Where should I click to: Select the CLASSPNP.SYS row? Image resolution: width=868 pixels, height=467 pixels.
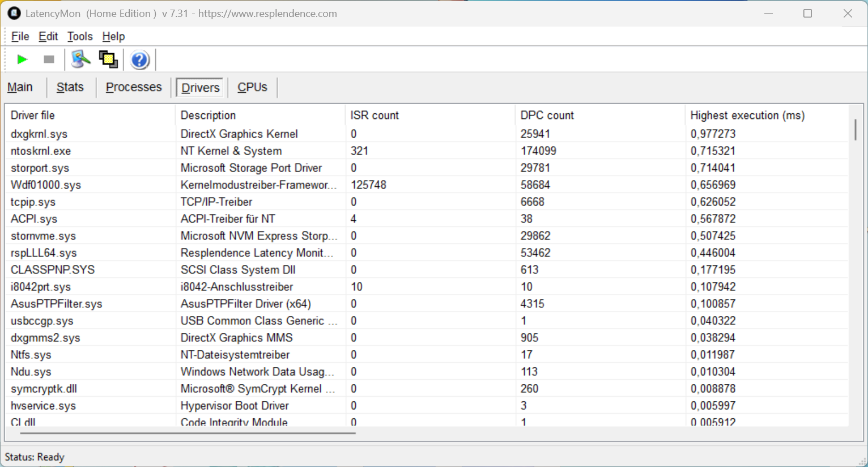427,270
